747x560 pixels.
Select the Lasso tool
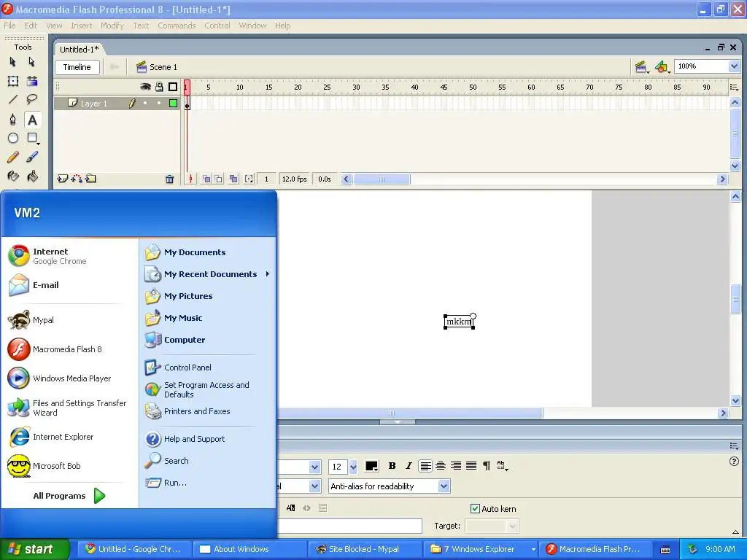pos(32,99)
